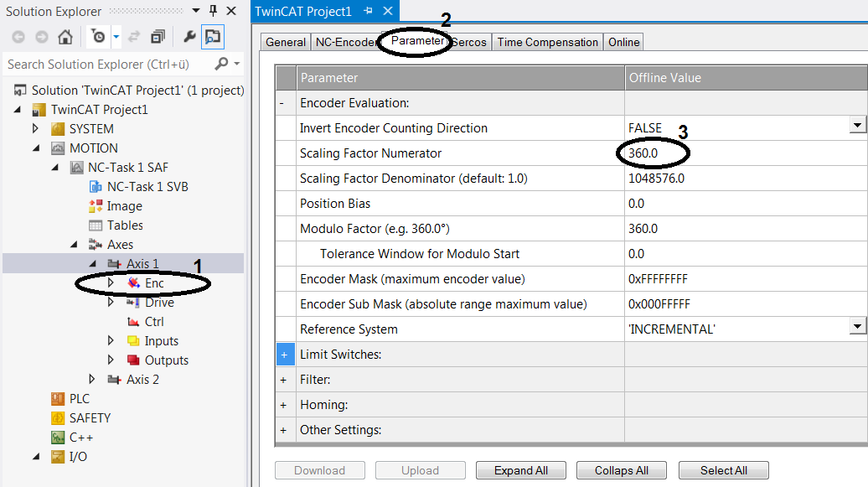
Task: Click the red Outputs icon
Action: coord(133,360)
